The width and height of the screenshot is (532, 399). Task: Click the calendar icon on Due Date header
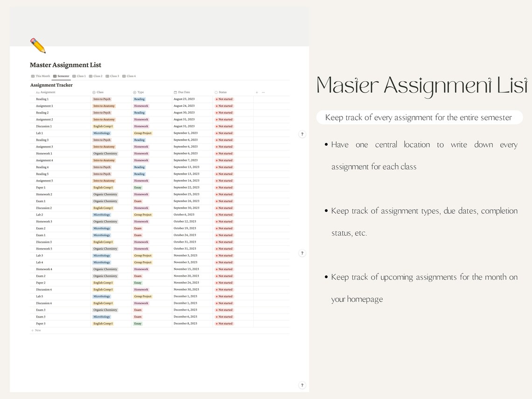[175, 92]
